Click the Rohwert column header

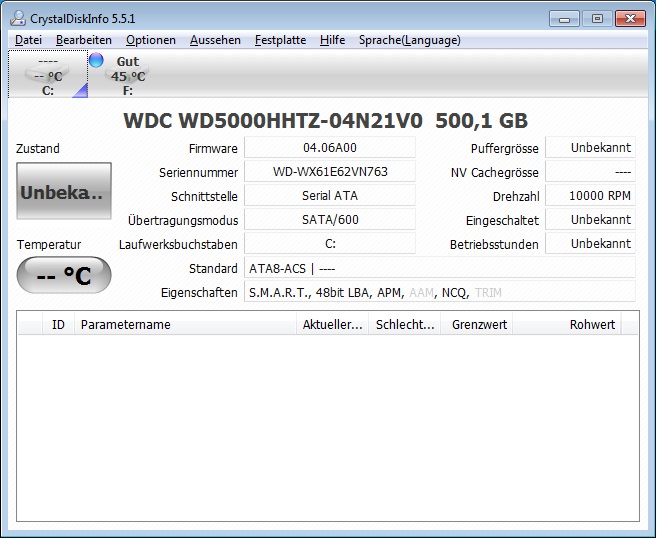[567, 324]
